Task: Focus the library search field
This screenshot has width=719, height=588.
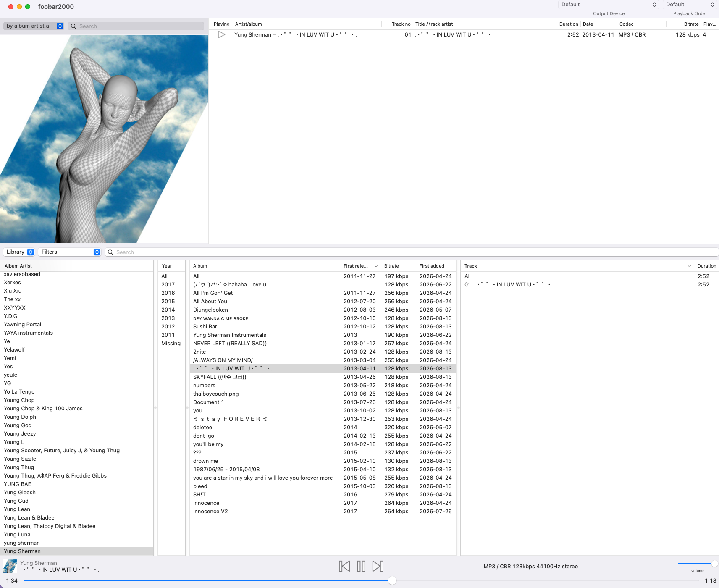Action: tap(412, 252)
